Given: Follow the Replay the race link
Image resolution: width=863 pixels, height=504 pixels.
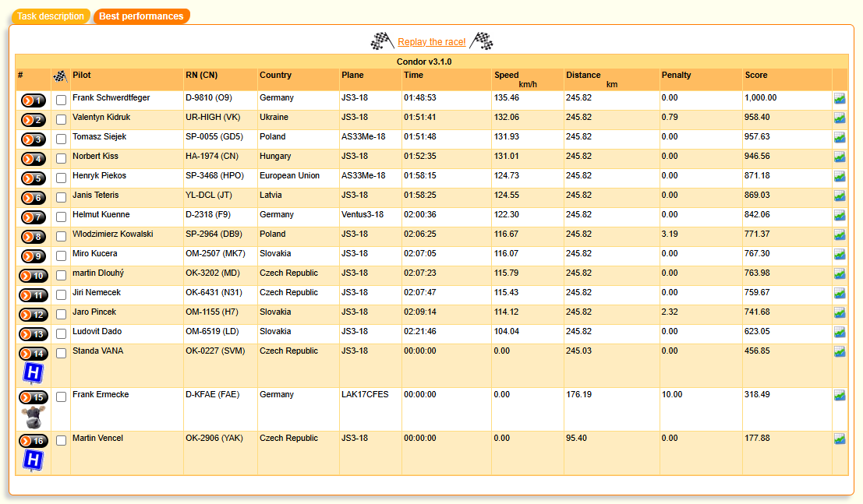Looking at the screenshot, I should coord(432,42).
